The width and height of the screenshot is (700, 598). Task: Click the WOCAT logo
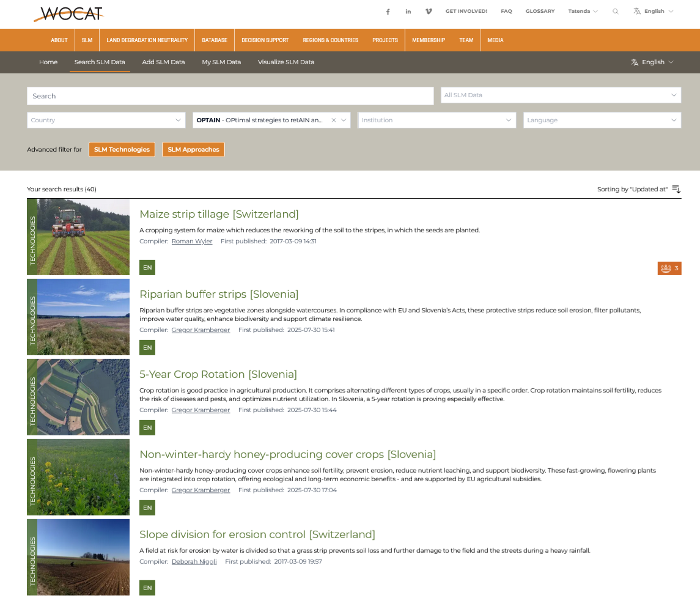point(68,14)
